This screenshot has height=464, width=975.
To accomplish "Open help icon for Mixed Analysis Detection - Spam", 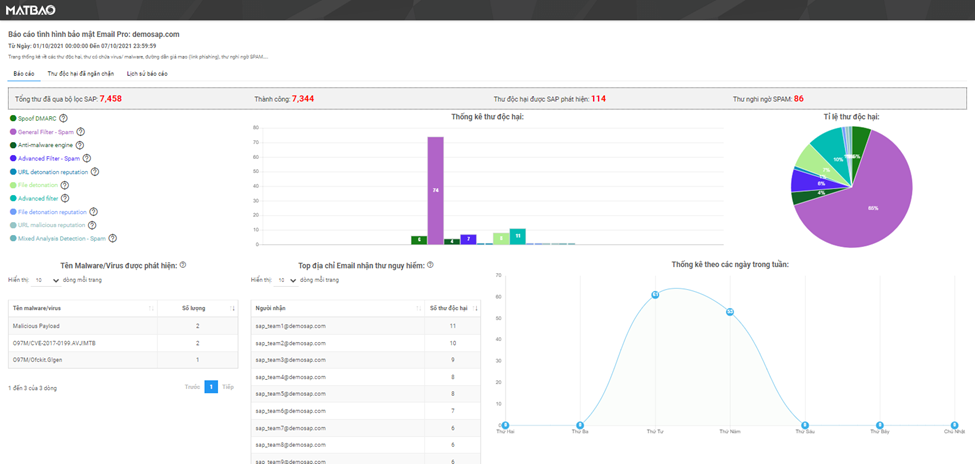I will [113, 238].
